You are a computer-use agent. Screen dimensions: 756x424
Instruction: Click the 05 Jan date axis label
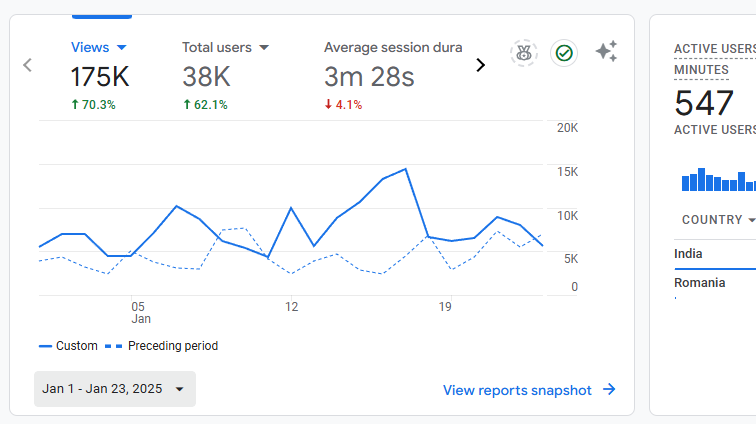point(140,313)
